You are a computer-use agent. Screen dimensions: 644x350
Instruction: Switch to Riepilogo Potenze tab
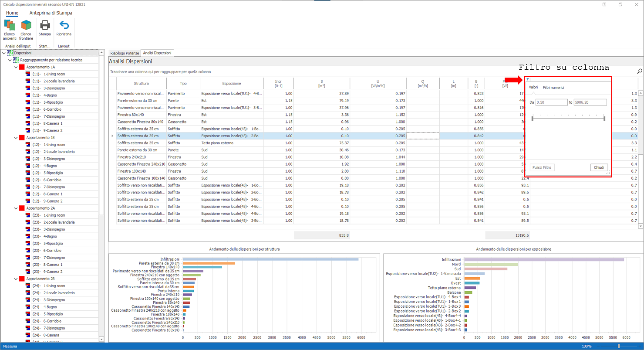coord(125,53)
